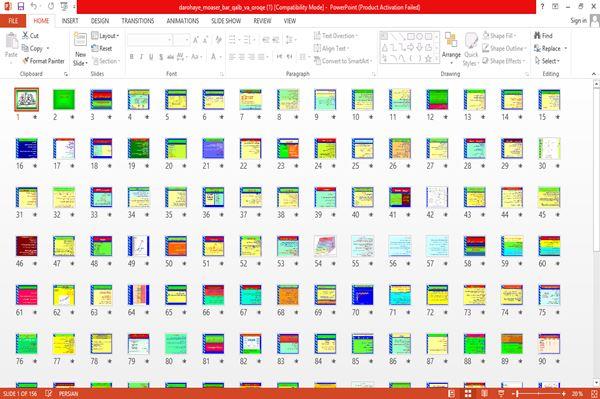Increase the font size
Image resolution: width=600 pixels, height=399 pixels.
coord(196,40)
